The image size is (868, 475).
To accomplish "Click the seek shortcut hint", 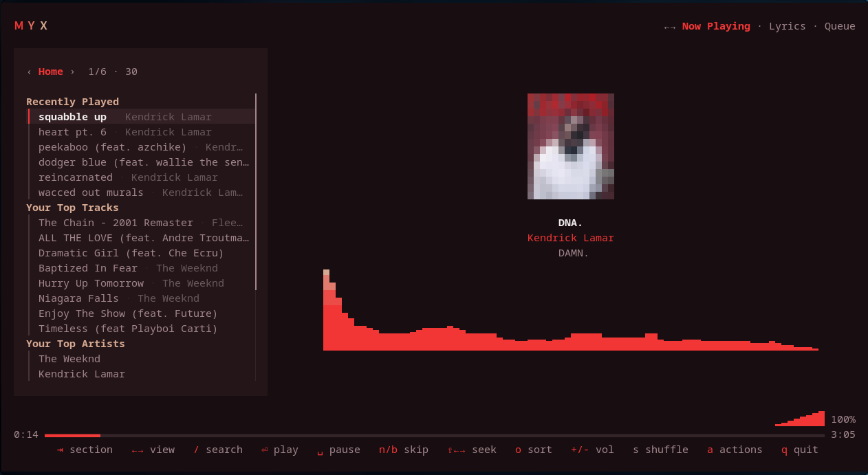I will (472, 450).
